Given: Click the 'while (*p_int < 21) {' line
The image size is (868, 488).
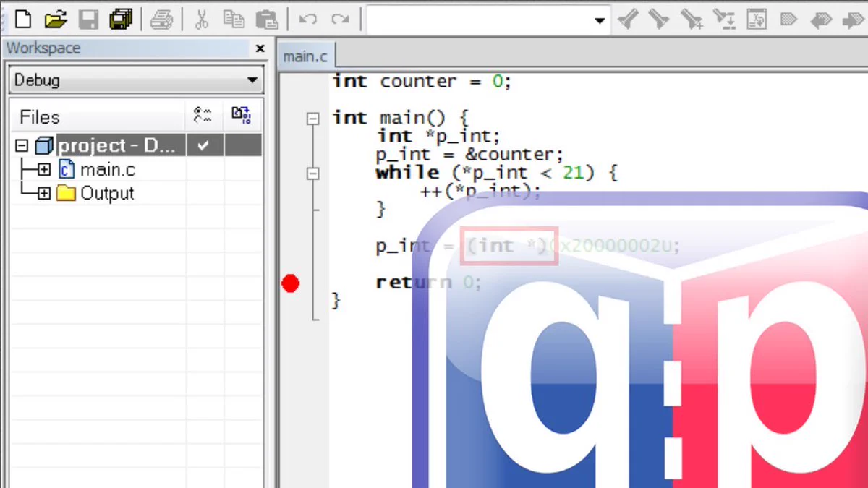Looking at the screenshot, I should click(x=496, y=173).
